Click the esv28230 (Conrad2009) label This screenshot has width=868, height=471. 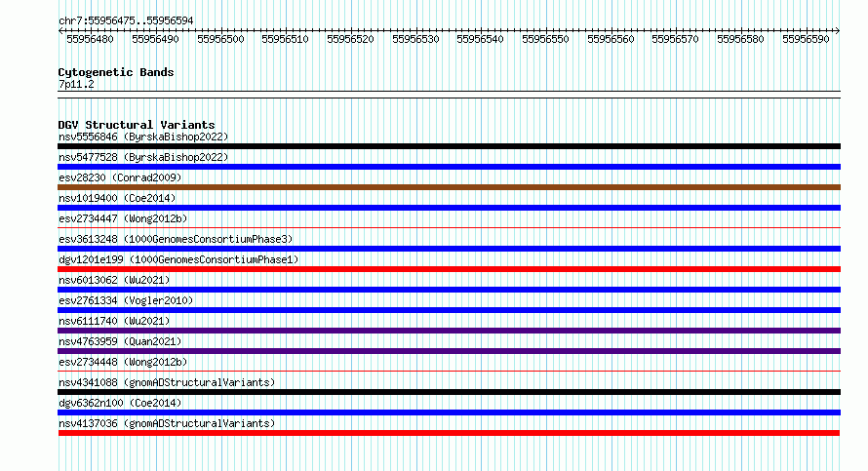point(120,177)
